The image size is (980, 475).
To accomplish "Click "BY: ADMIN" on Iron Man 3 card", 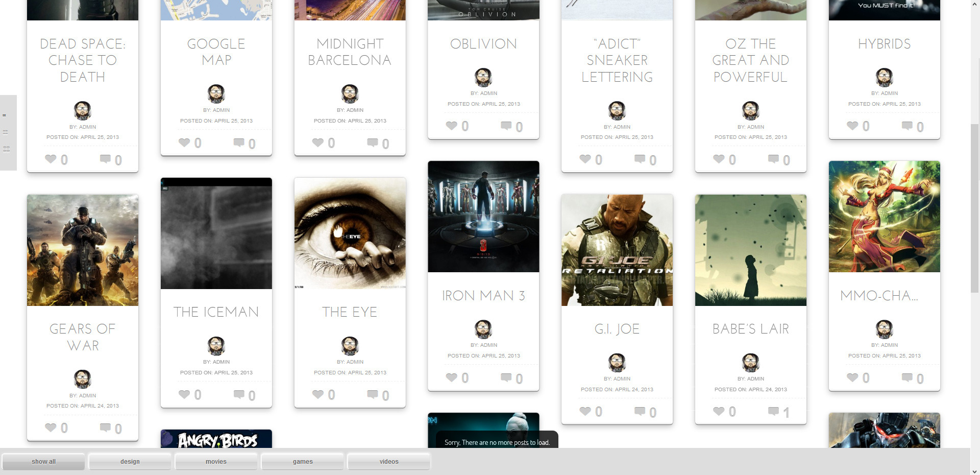I will point(483,345).
